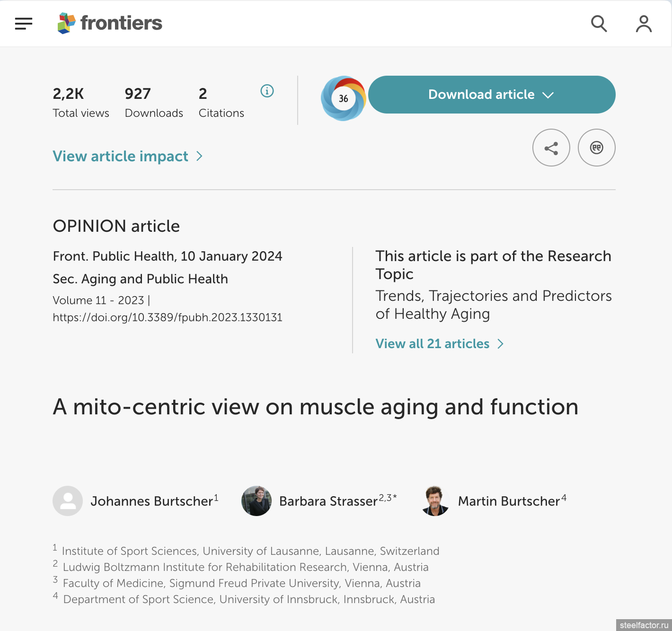Expand the Download article dropdown
The height and width of the screenshot is (631, 672).
[x=491, y=95]
